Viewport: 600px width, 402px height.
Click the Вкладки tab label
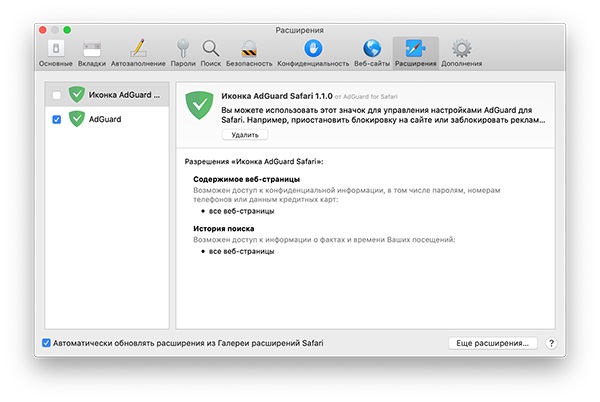[x=92, y=63]
